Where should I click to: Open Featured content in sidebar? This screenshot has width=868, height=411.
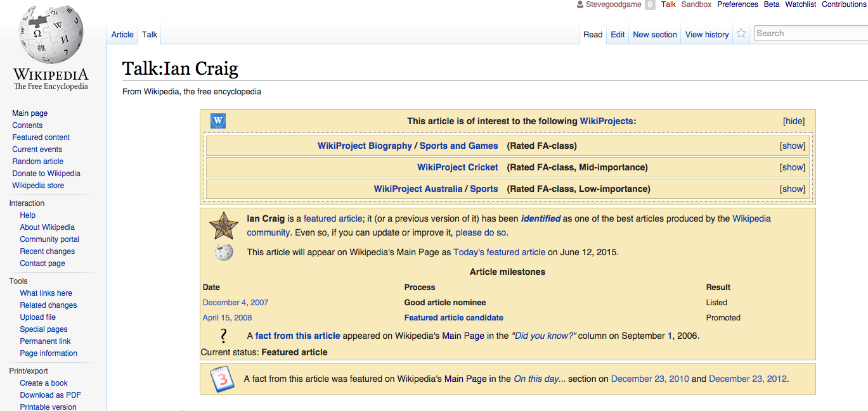41,137
